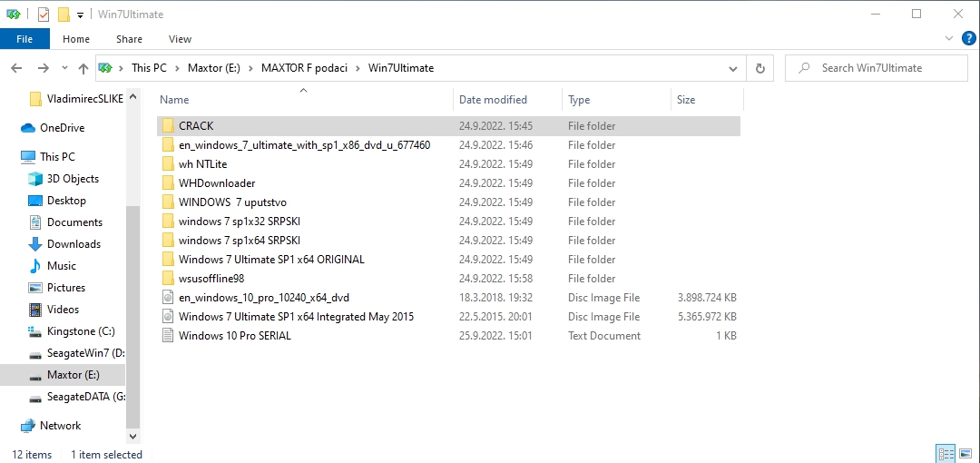
Task: Open Music in navigation pane
Action: tap(62, 266)
